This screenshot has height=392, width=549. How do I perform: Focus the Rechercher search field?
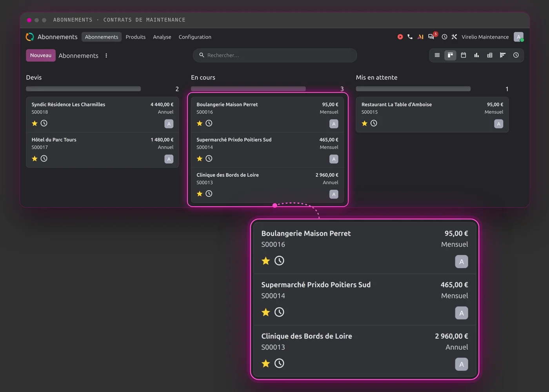pyautogui.click(x=275, y=55)
